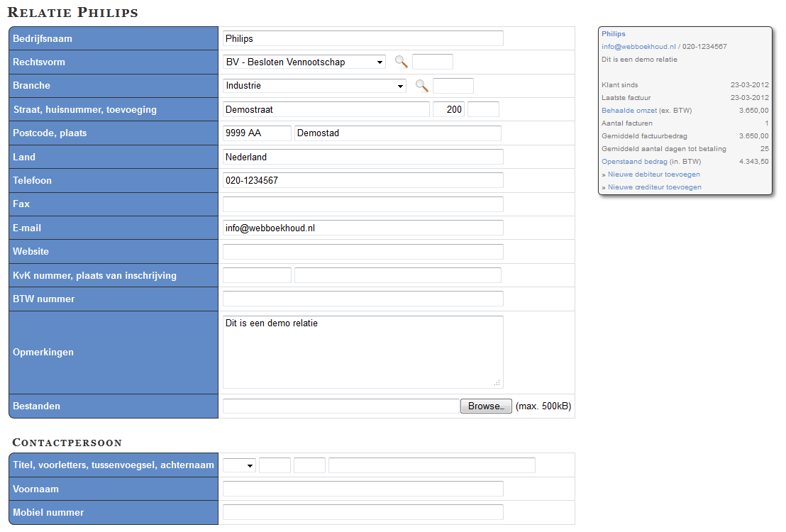Click the 'Relatie Philips' page heading

(72, 13)
